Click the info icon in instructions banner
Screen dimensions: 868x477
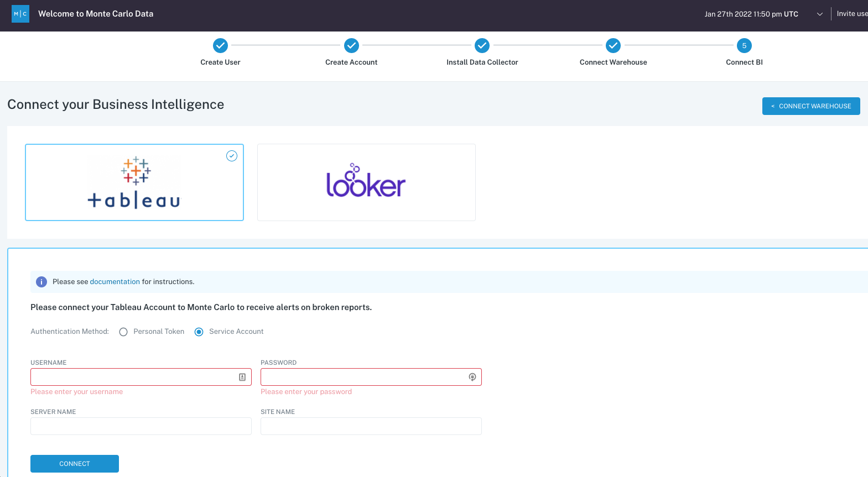click(41, 282)
